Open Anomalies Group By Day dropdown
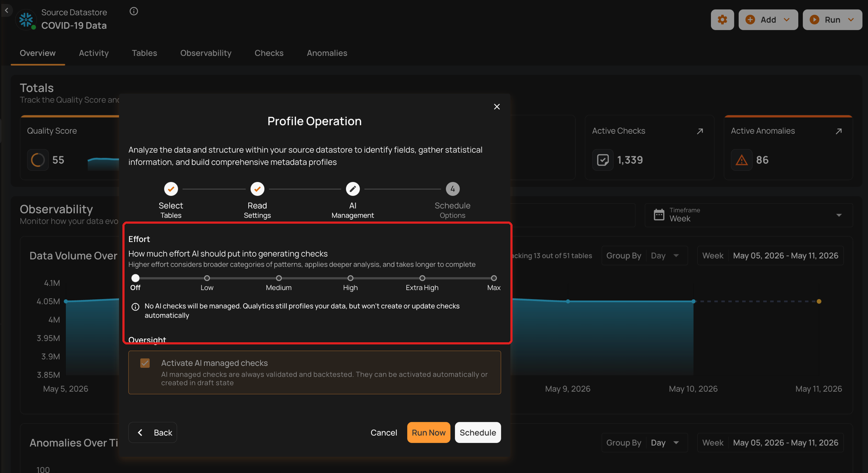 [x=644, y=443]
